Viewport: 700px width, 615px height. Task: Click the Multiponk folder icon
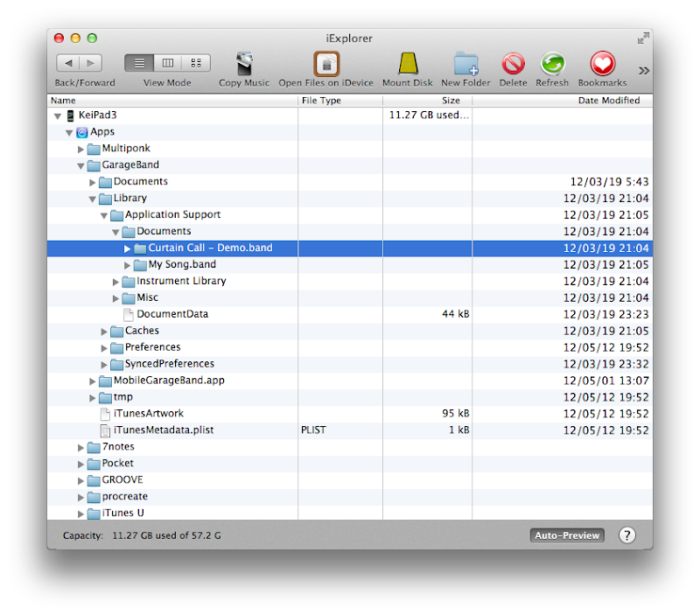tap(94, 149)
